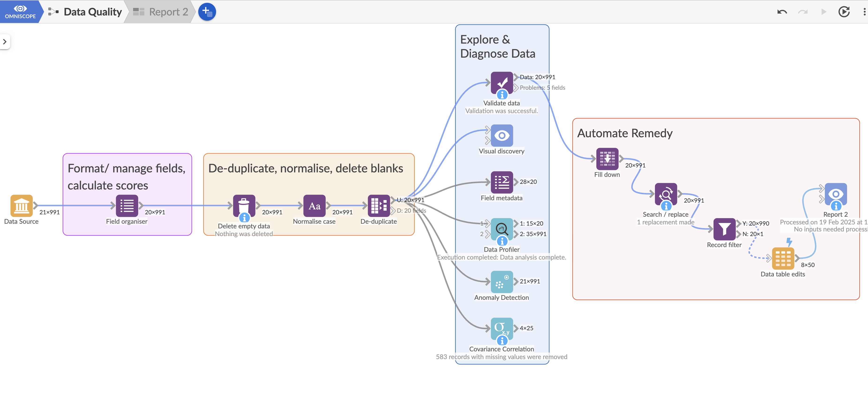Screen dimensions: 868x401
Task: Select the Anomaly Detection block
Action: click(x=501, y=282)
